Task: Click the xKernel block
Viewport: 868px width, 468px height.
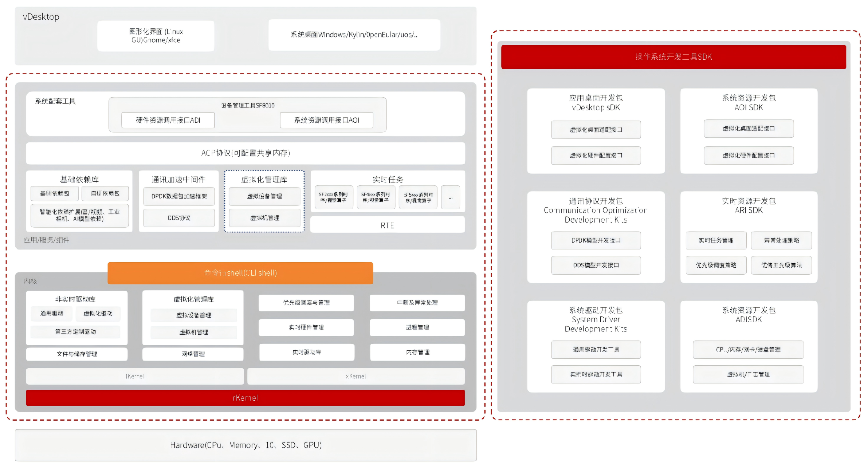Action: click(x=356, y=376)
